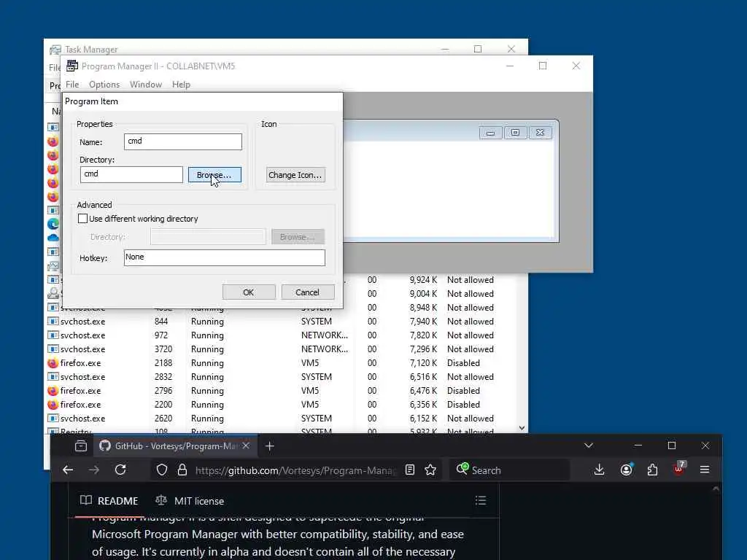Select firefox.exe row with PID 2796
Viewport: 747px width, 560px height.
pyautogui.click(x=281, y=391)
